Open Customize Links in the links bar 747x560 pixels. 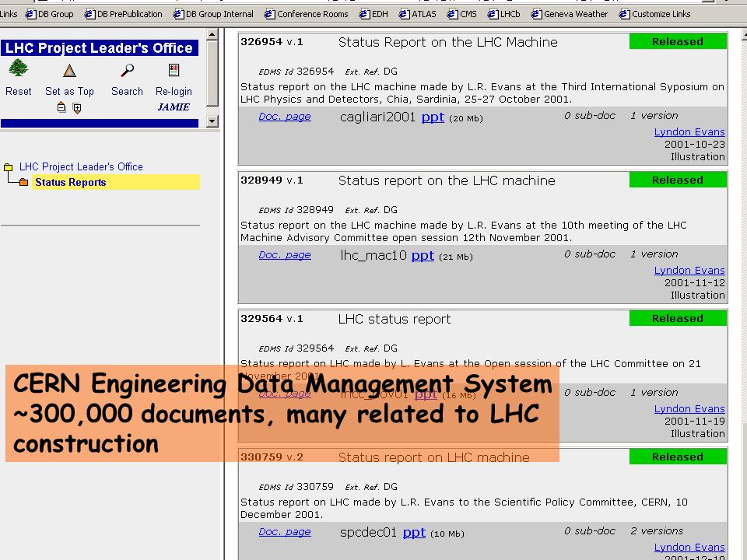pyautogui.click(x=661, y=14)
